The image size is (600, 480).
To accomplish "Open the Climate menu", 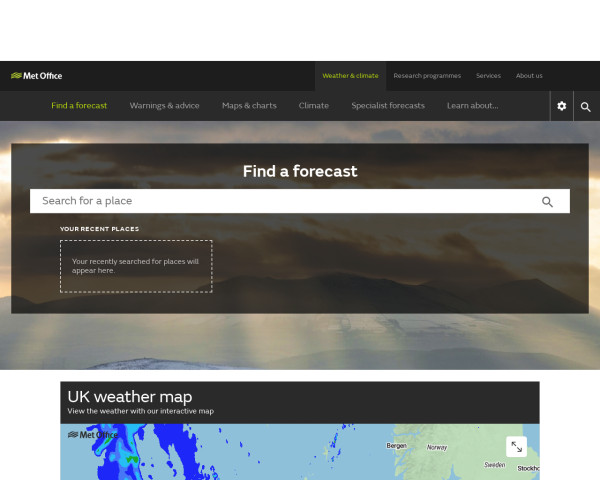I will coord(314,106).
